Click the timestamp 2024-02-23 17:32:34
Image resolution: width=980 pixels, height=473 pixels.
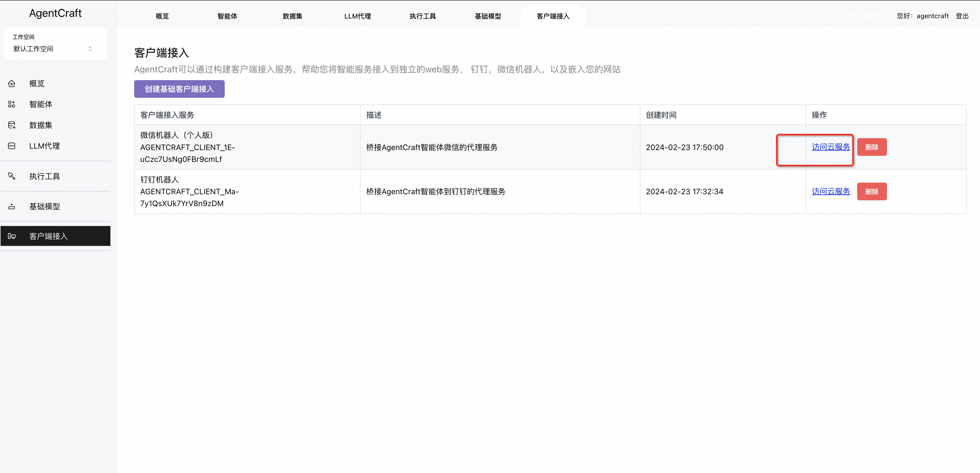[x=684, y=191]
